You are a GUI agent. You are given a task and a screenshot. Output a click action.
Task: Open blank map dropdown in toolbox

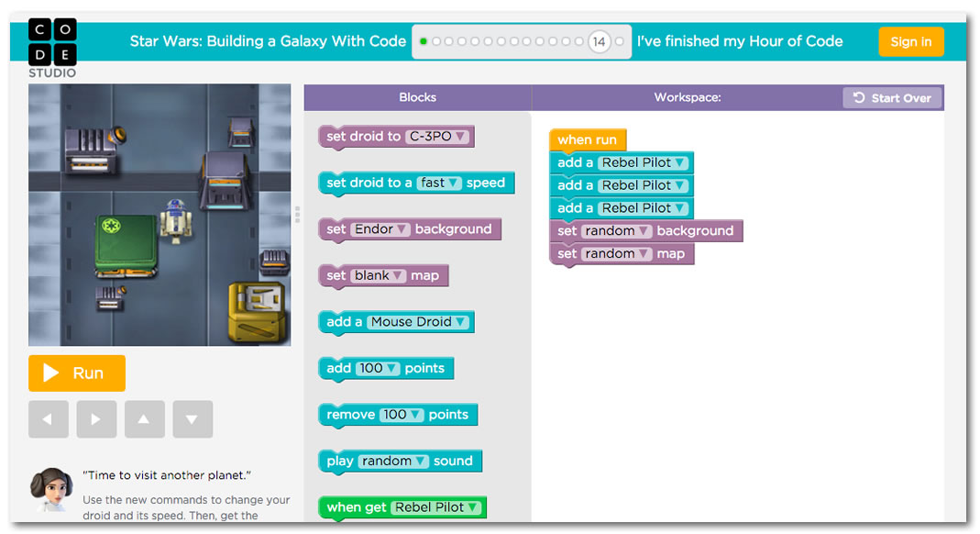tap(379, 275)
